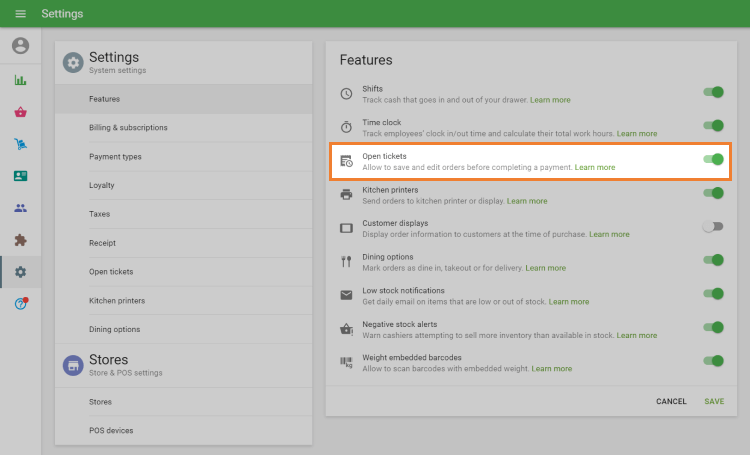Open Inventory management cart icon
Screen dimensions: 750x455
tap(20, 145)
